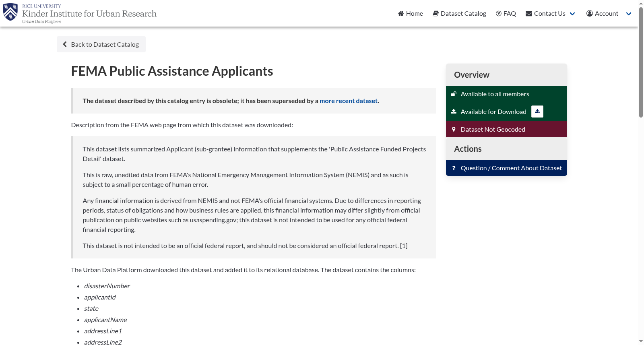The image size is (644, 345).
Task: Click the addressLine1 column name
Action: click(x=103, y=331)
